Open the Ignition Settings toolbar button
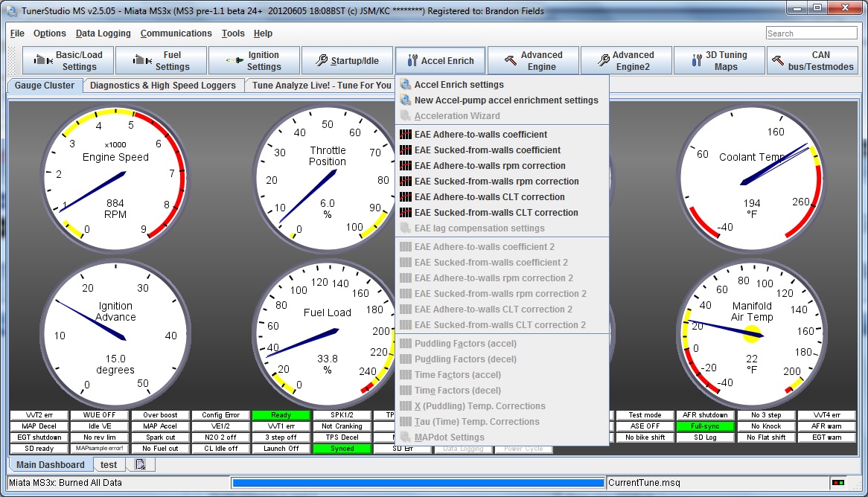Image resolution: width=868 pixels, height=497 pixels. click(254, 60)
